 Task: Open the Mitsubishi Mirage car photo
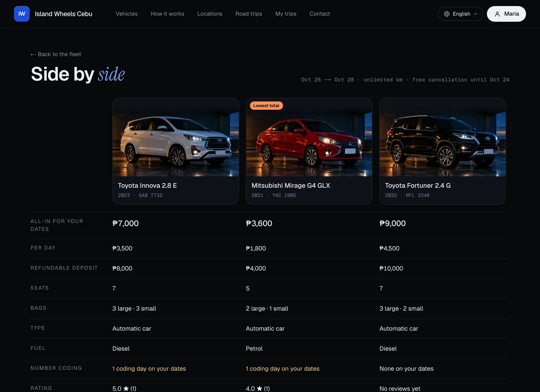click(309, 137)
